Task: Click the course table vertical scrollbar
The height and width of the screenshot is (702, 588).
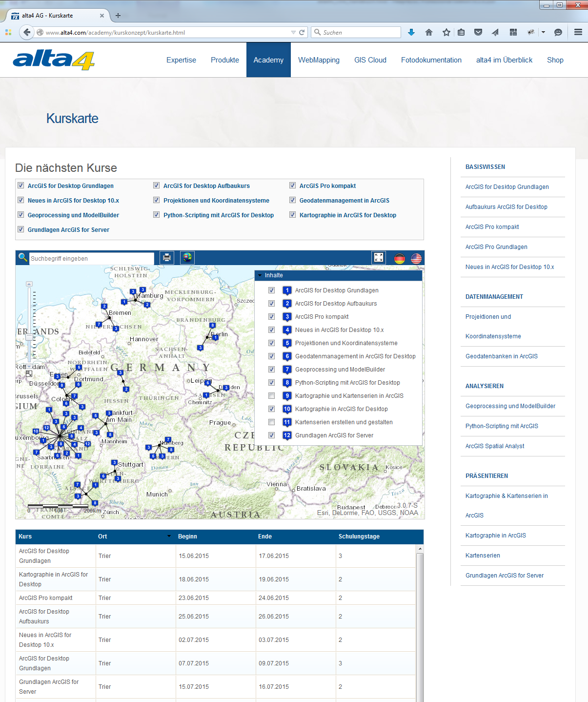Action: pos(420,623)
